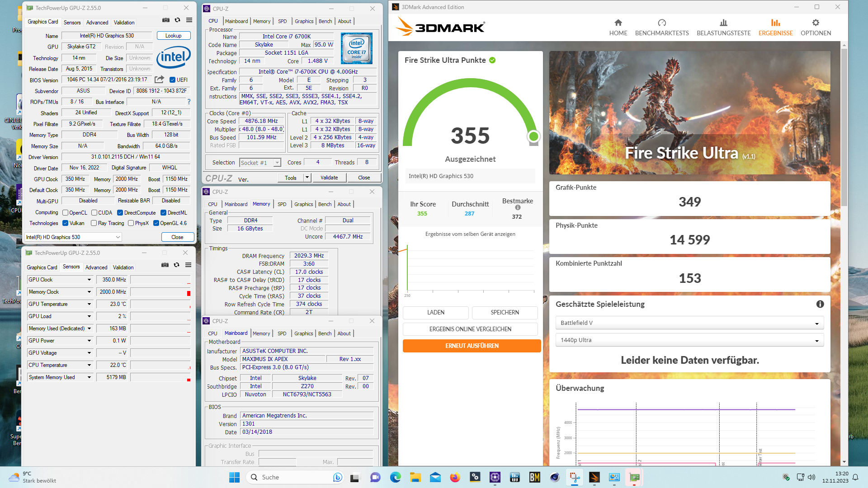Click the green score gauge knob
The width and height of the screenshot is (868, 488).
point(533,136)
